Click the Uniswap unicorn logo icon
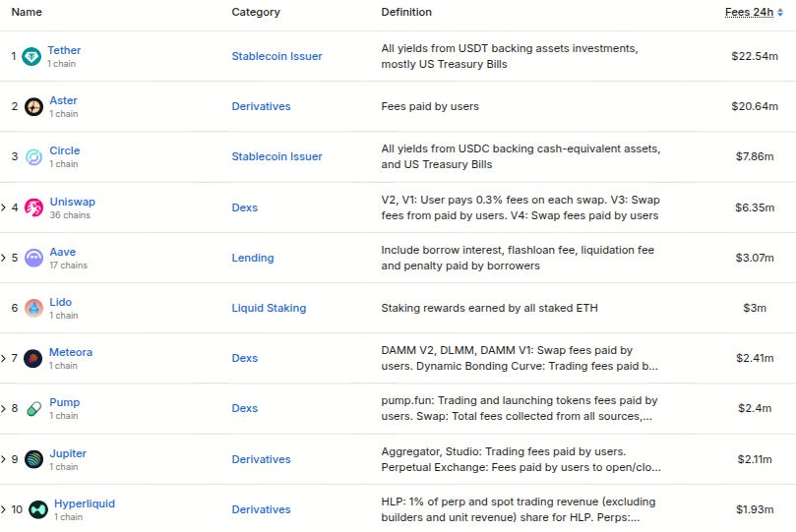This screenshot has height=532, width=796. tap(34, 207)
